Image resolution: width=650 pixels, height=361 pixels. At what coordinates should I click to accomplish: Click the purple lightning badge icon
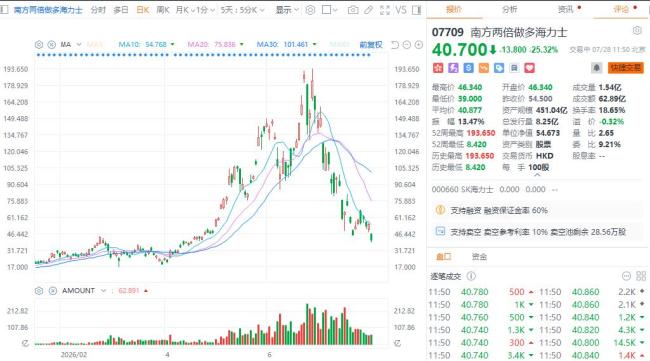[x=453, y=68]
